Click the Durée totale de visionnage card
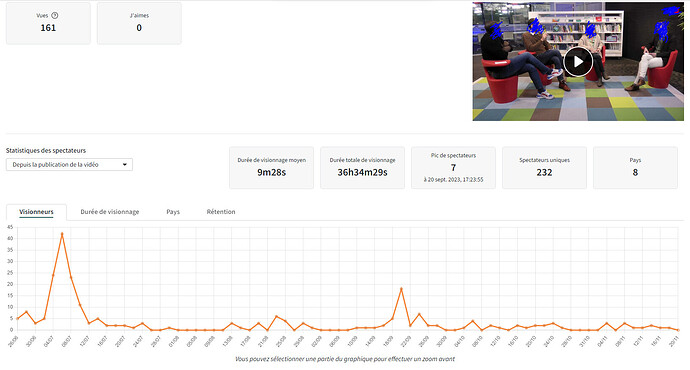Image resolution: width=690 pixels, height=370 pixels. [x=363, y=168]
